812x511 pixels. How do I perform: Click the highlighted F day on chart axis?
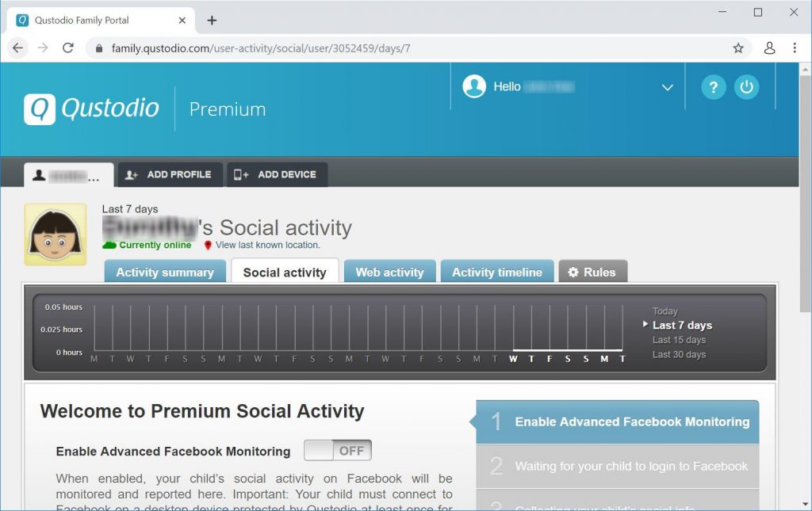[550, 359]
